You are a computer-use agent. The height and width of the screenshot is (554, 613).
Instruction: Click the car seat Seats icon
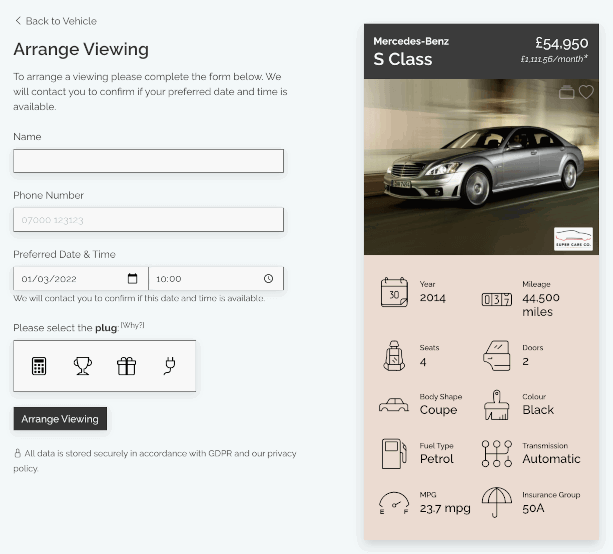[394, 355]
